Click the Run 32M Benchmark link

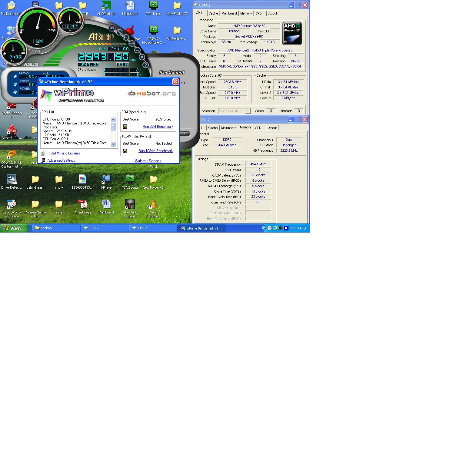click(x=158, y=127)
